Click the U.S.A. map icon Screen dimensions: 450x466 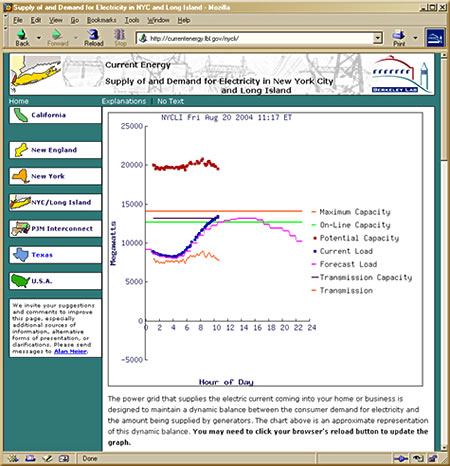pyautogui.click(x=20, y=281)
